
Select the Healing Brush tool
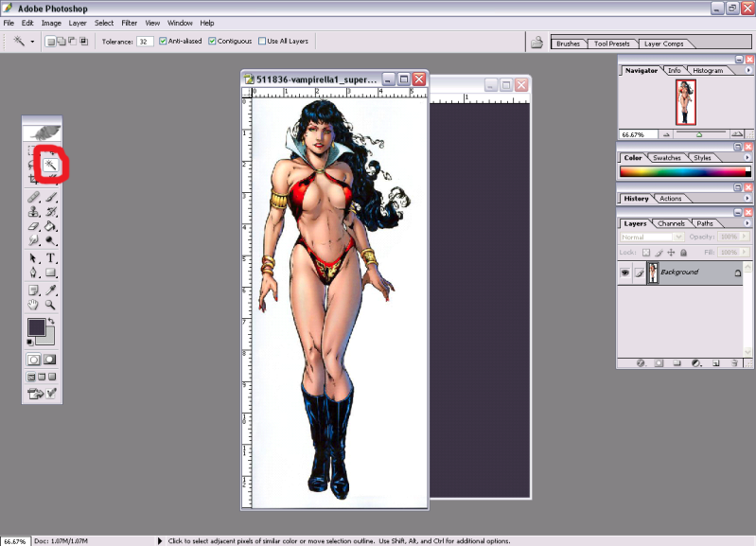[x=33, y=197]
